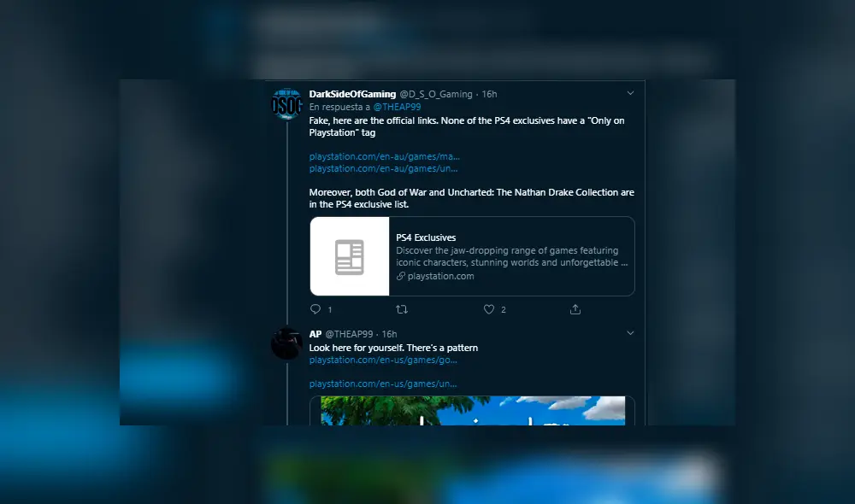Share the DarkSideOfGaming tweet
Viewport: 855px width, 504px height.
tap(575, 309)
